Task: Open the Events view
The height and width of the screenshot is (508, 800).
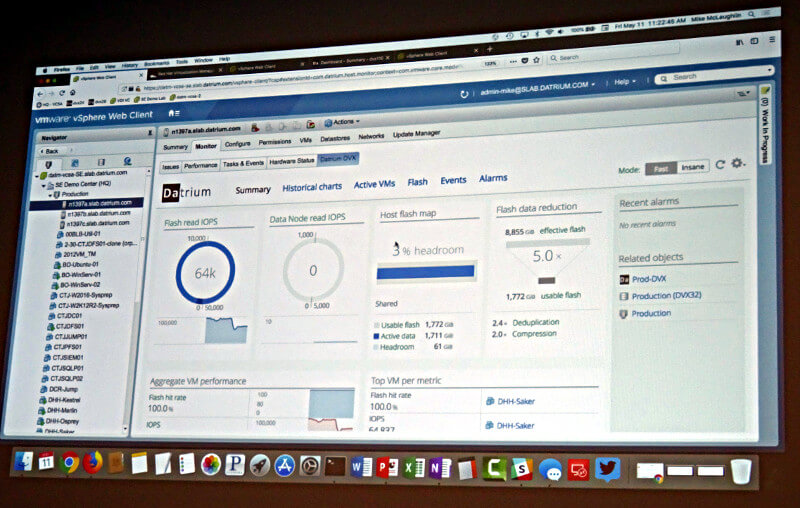Action: pyautogui.click(x=453, y=180)
